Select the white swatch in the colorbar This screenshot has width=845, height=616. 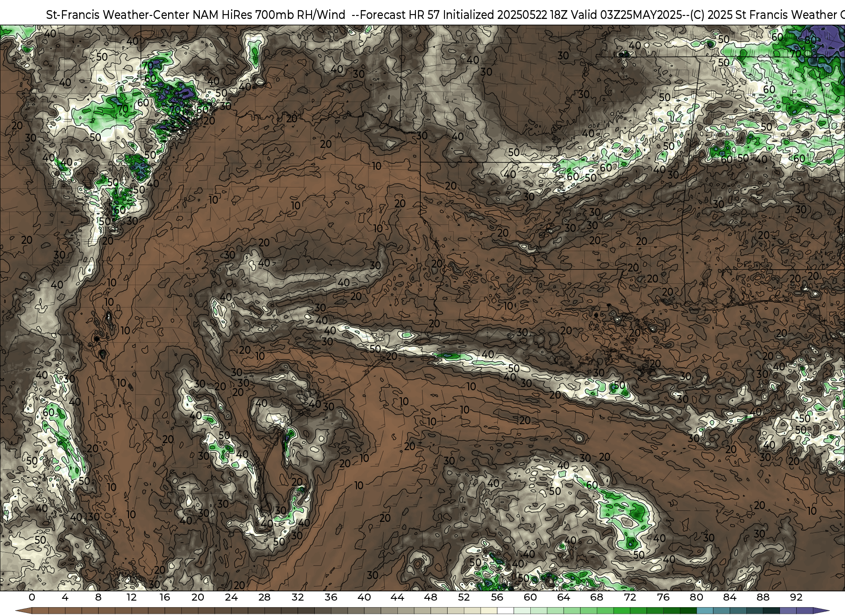(506, 611)
